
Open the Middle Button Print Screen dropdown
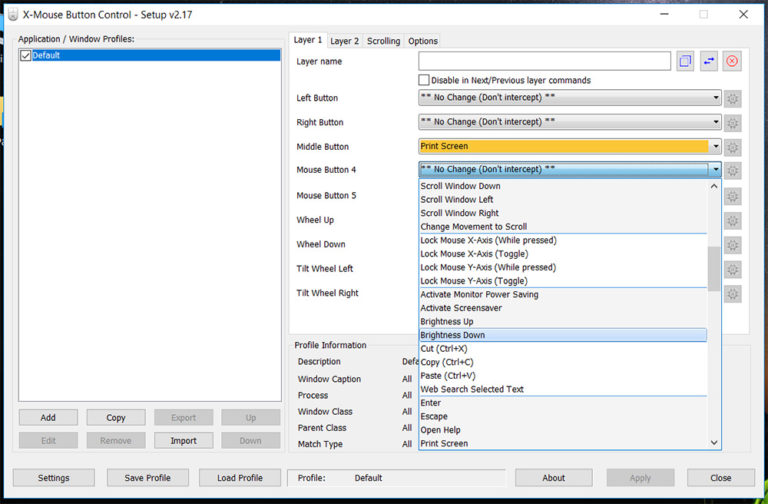click(x=570, y=146)
